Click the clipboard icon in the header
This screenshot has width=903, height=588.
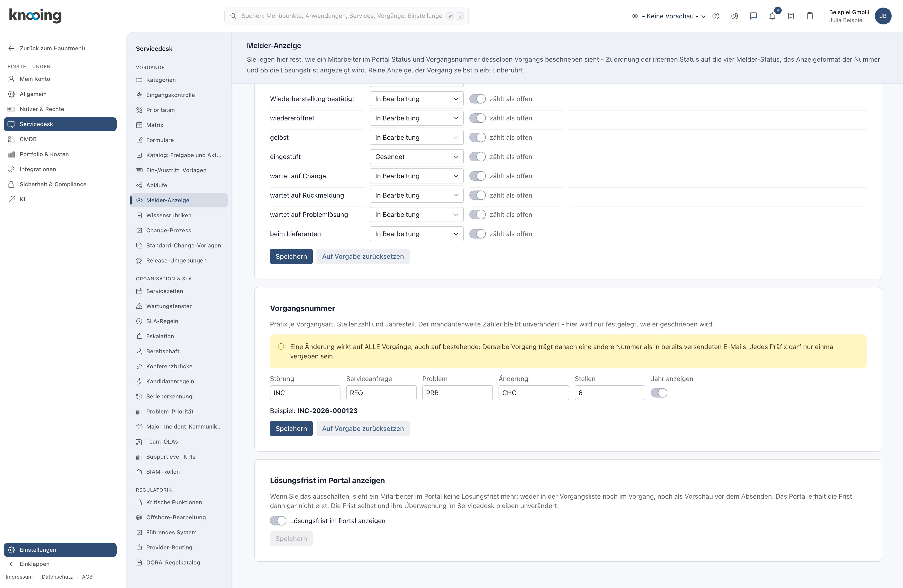[810, 16]
